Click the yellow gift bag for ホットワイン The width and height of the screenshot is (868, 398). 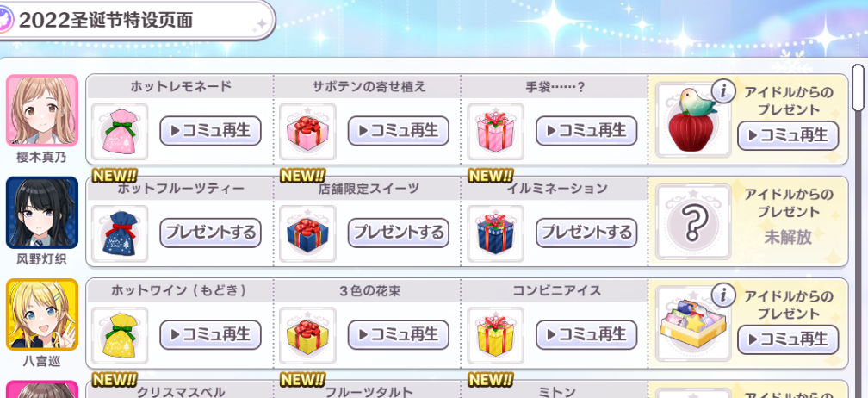point(120,335)
